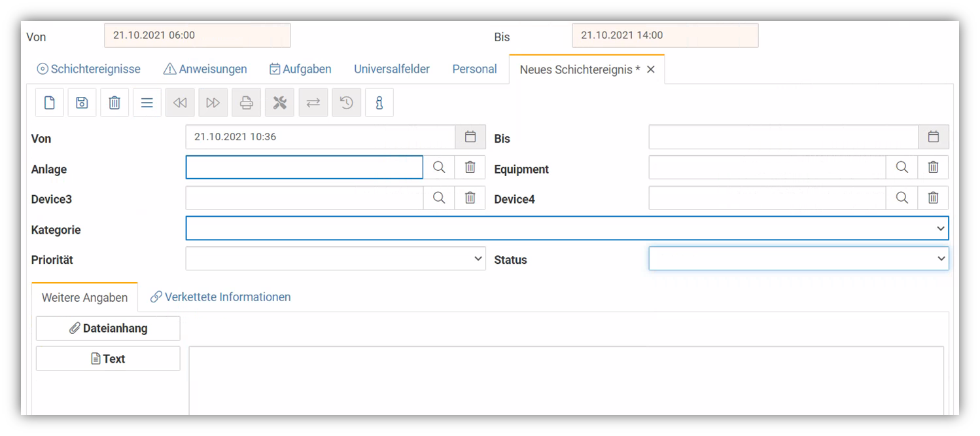Open the calendar picker for Von
The height and width of the screenshot is (436, 980).
pyautogui.click(x=470, y=137)
